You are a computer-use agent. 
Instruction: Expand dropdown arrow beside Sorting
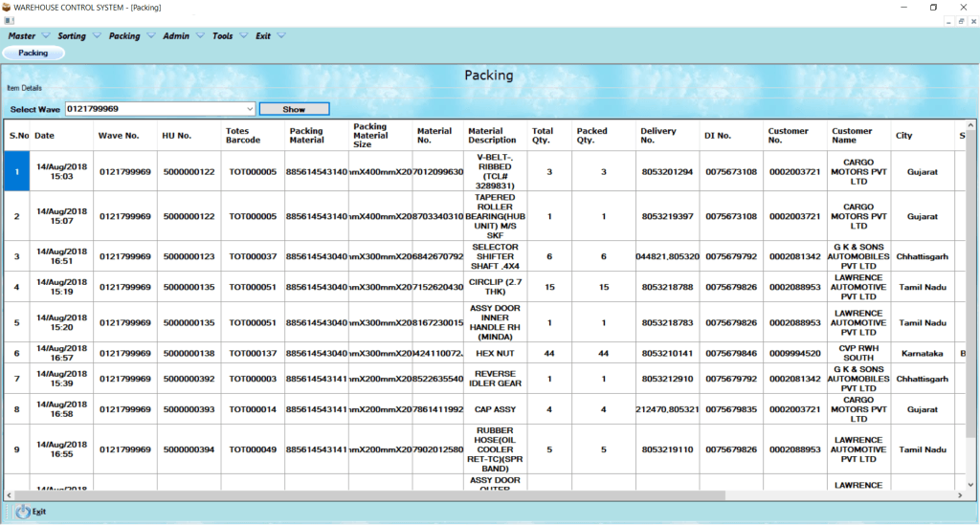pyautogui.click(x=97, y=35)
